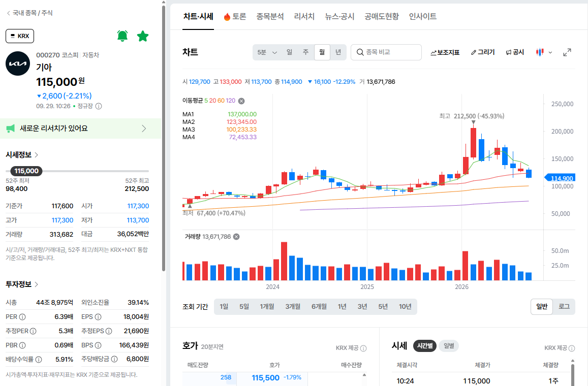The height and width of the screenshot is (386, 588).
Task: Expand the 시세정보 section chevron
Action: click(x=37, y=155)
